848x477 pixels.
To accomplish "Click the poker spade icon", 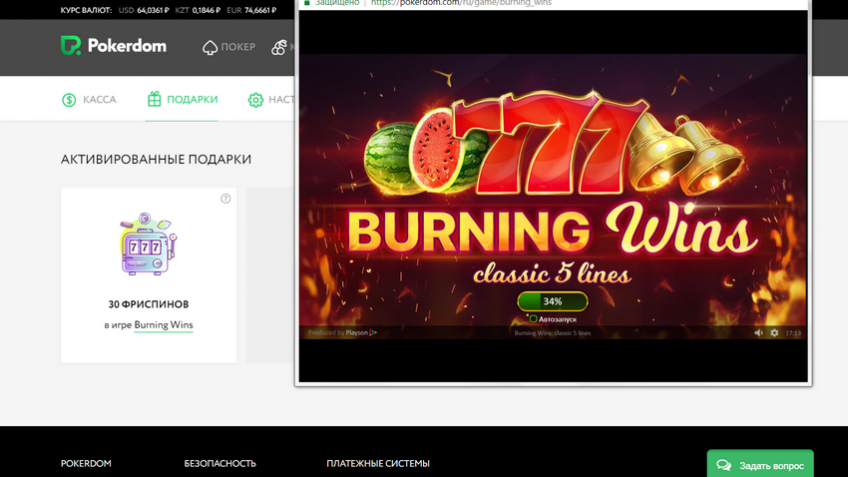I will [x=210, y=48].
